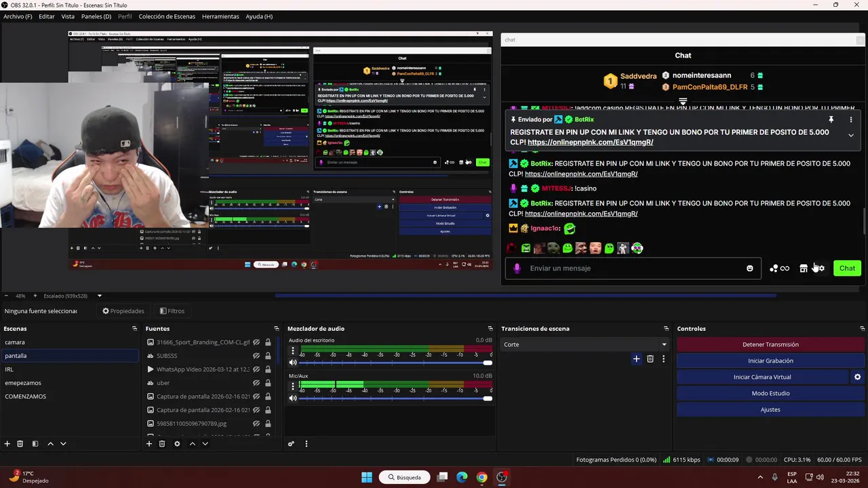This screenshot has width=868, height=488.
Task: Open virtual camera settings gear
Action: (857, 377)
